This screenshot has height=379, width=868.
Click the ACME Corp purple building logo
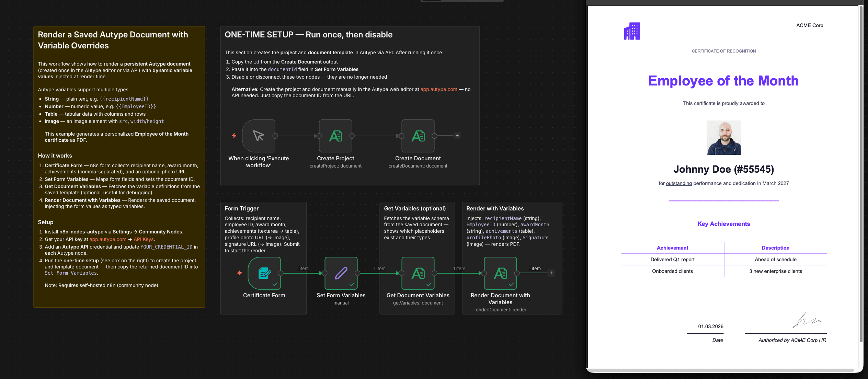click(631, 31)
